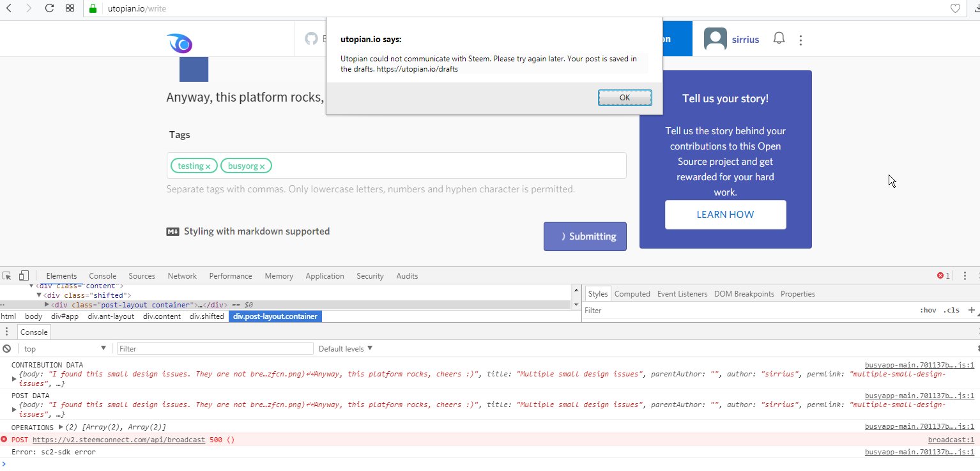Screen dimensions: 980x471
Task: Click the Utopian logo
Action: 180,43
